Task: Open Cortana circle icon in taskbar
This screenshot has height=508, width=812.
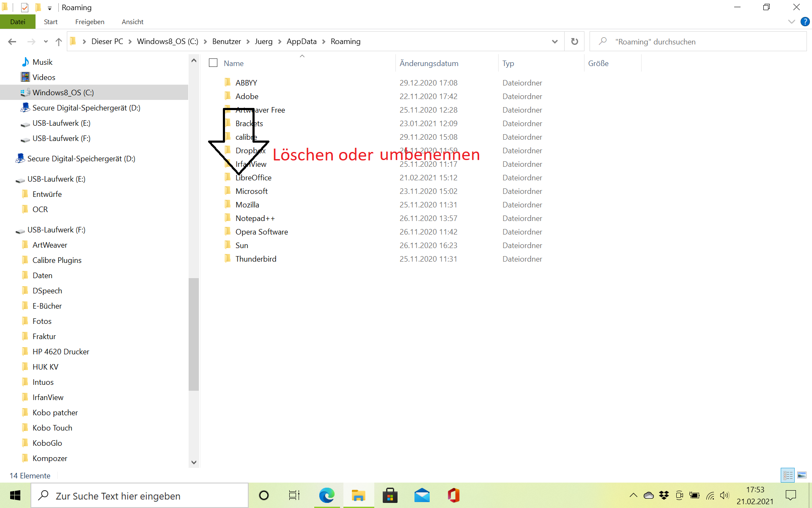Action: coord(264,495)
